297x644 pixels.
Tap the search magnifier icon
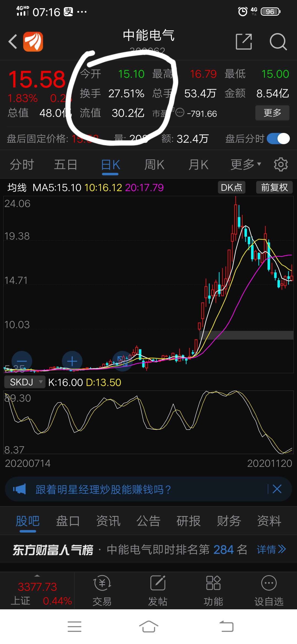pos(278,42)
